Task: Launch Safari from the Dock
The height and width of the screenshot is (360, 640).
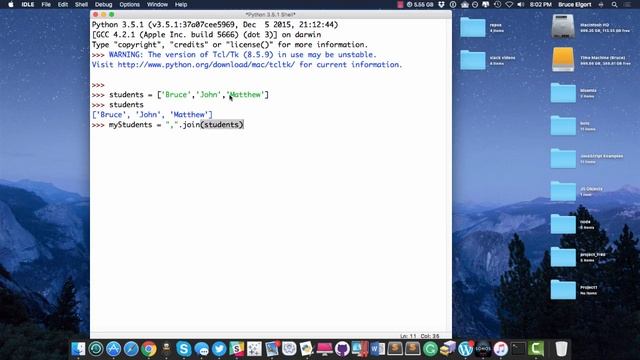Action: coord(131,349)
